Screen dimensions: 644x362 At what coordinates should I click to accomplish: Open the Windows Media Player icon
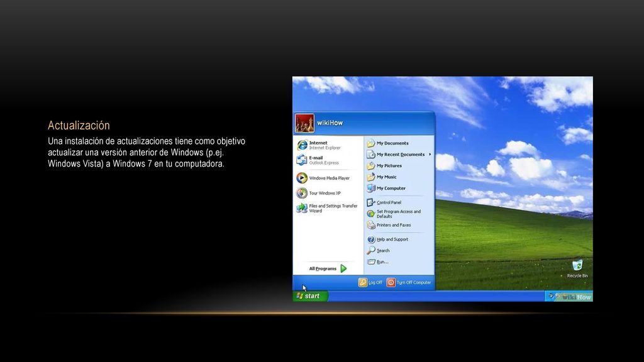[302, 178]
